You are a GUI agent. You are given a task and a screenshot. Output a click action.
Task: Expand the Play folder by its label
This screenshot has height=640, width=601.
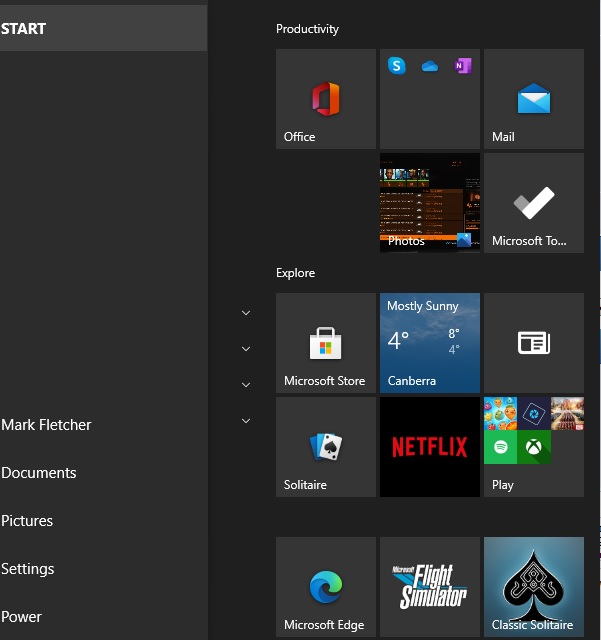point(503,485)
